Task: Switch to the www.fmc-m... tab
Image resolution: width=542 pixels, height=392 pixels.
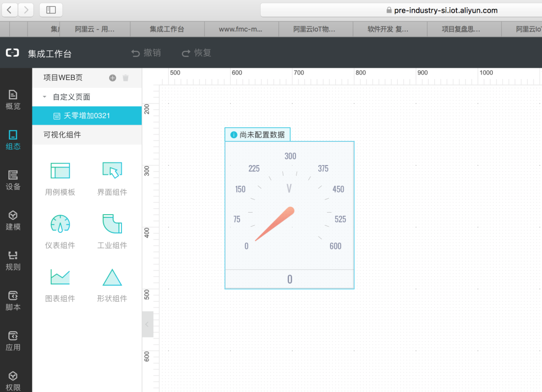Action: tap(241, 29)
